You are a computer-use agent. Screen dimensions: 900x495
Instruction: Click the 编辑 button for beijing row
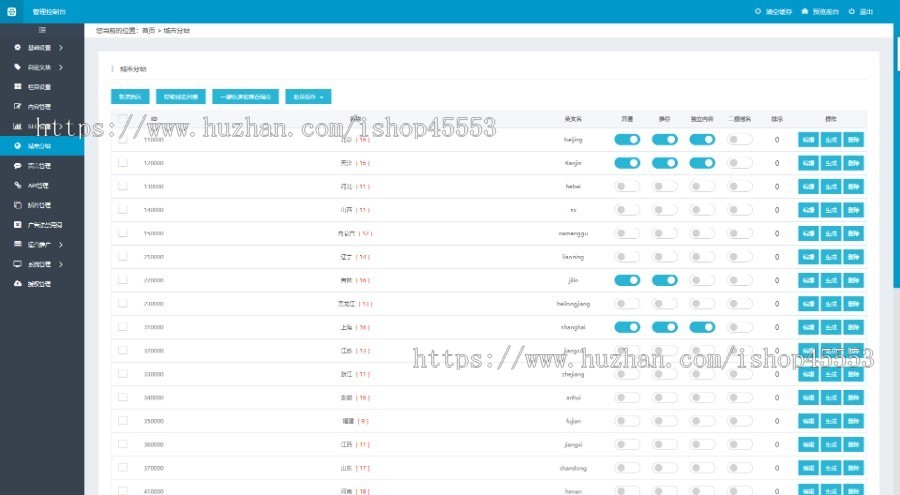click(x=808, y=140)
